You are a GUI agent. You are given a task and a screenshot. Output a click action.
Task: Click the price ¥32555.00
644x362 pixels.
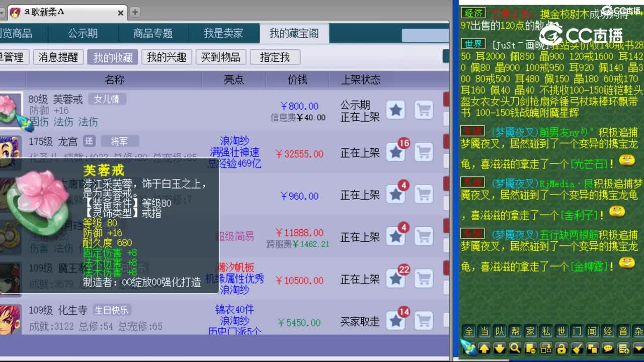pyautogui.click(x=299, y=154)
